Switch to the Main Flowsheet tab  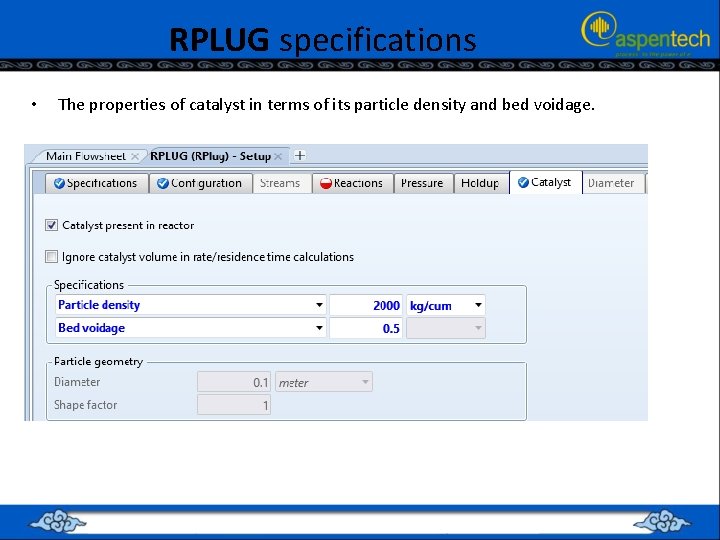85,156
